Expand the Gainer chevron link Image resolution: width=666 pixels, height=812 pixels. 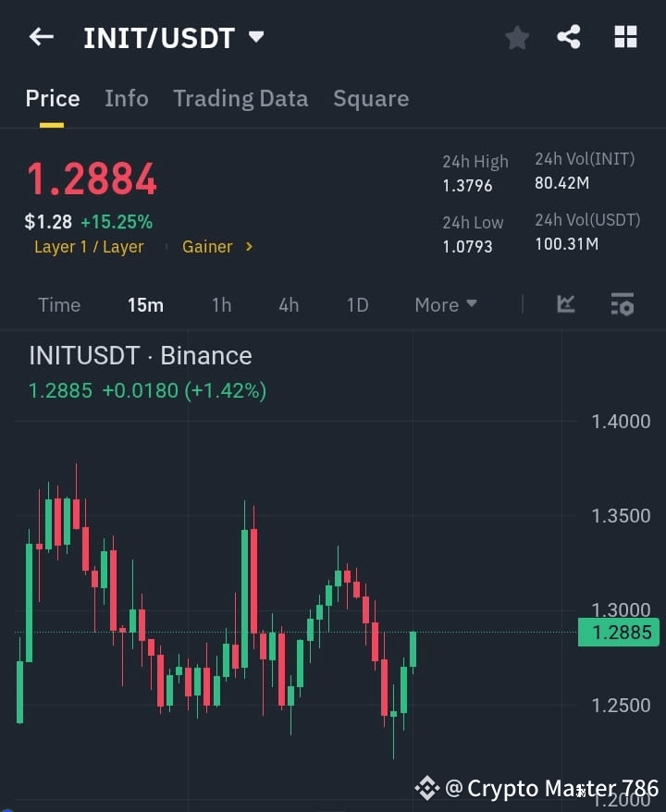[x=217, y=247]
